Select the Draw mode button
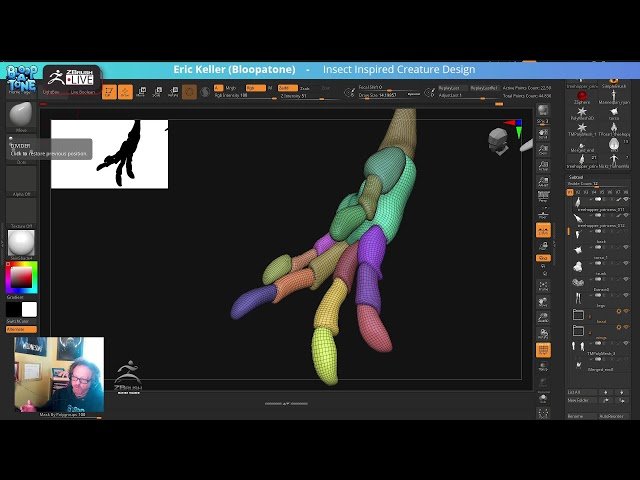 tap(125, 91)
